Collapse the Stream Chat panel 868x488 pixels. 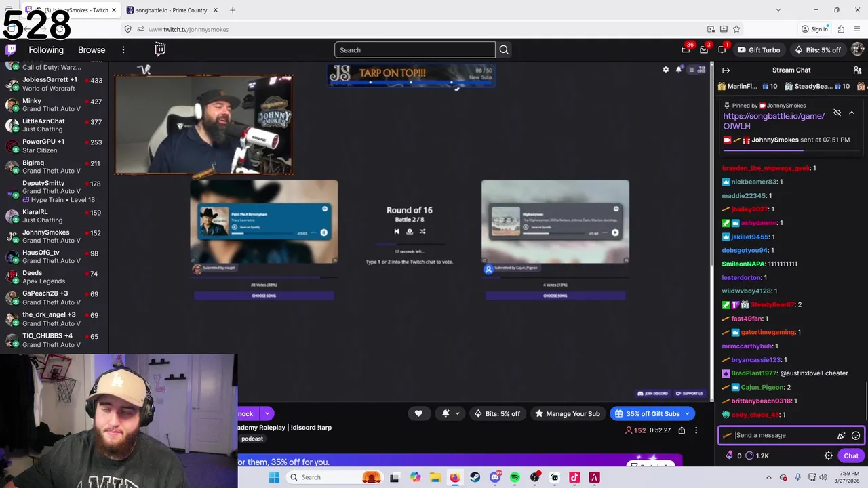(x=726, y=70)
